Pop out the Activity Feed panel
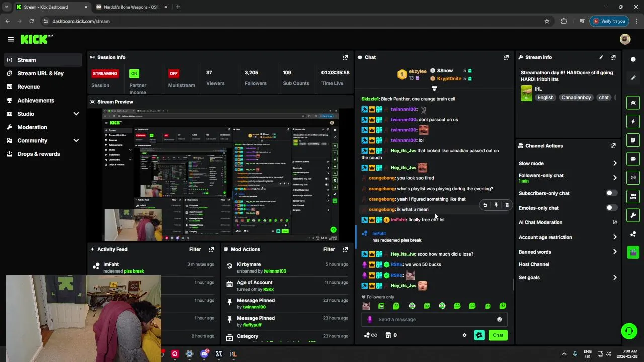This screenshot has height=362, width=644. tap(211, 249)
